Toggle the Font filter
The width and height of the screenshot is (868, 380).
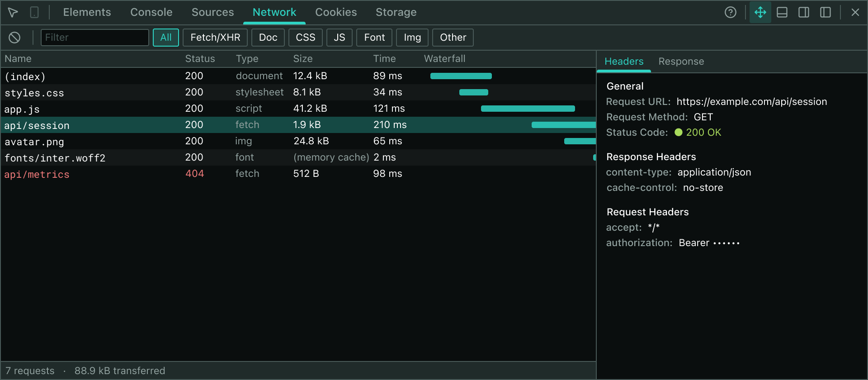click(x=375, y=38)
